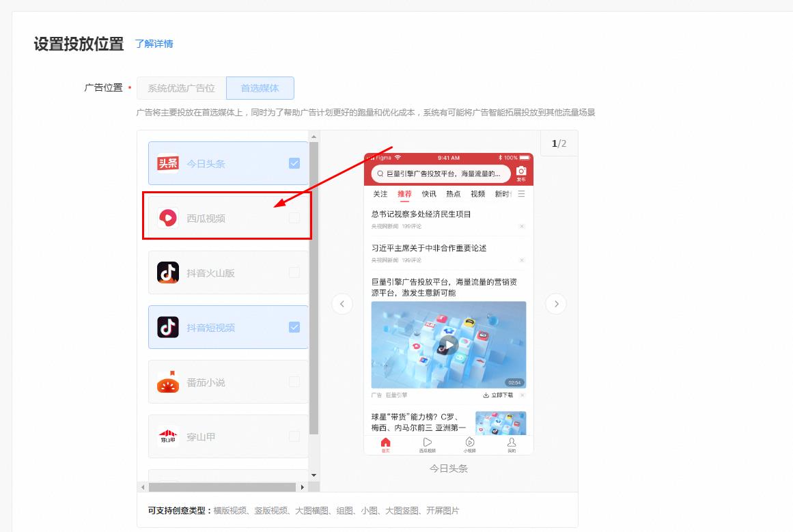Open the 球星带货能力榜 article thumbnail
793x532 pixels.
point(501,423)
